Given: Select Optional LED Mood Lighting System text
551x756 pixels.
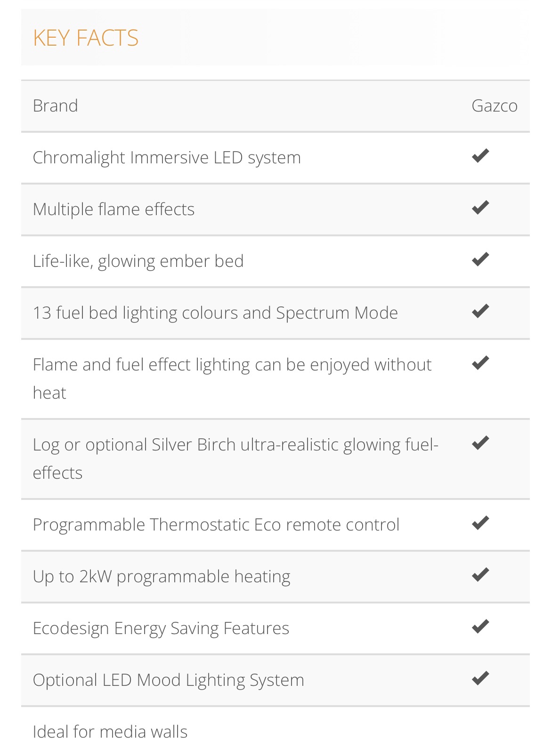Looking at the screenshot, I should [x=169, y=680].
